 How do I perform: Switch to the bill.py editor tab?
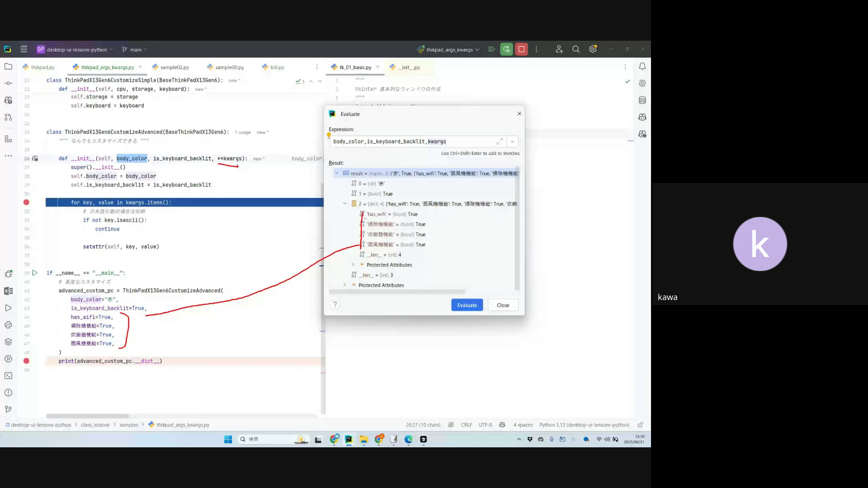277,67
